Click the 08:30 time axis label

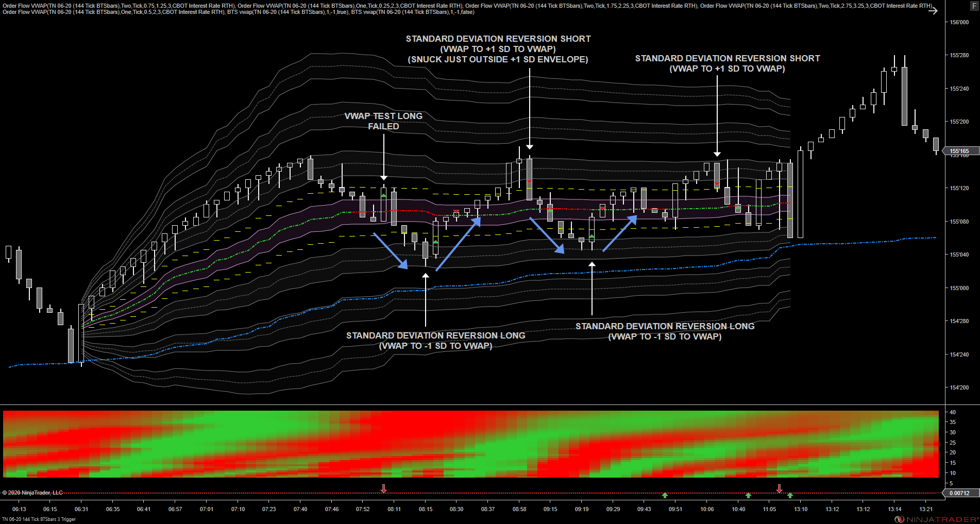click(x=457, y=509)
